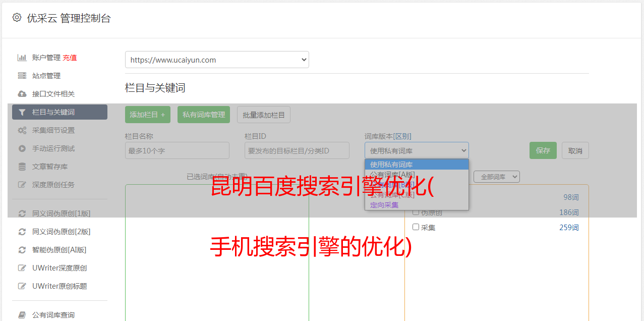Click the cloud upload icon for 接口文件相关
The height and width of the screenshot is (321, 644).
pos(22,94)
